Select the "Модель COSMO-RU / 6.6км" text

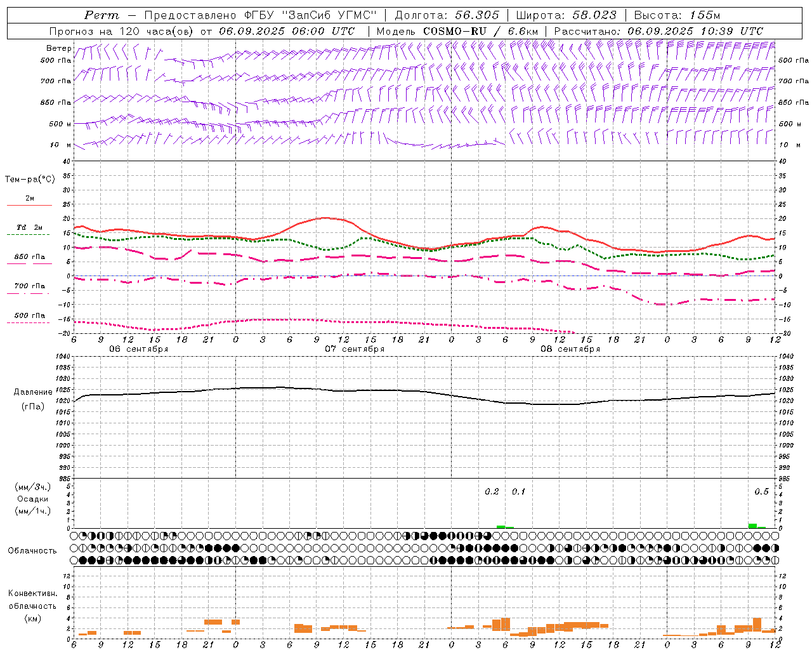coord(457,31)
